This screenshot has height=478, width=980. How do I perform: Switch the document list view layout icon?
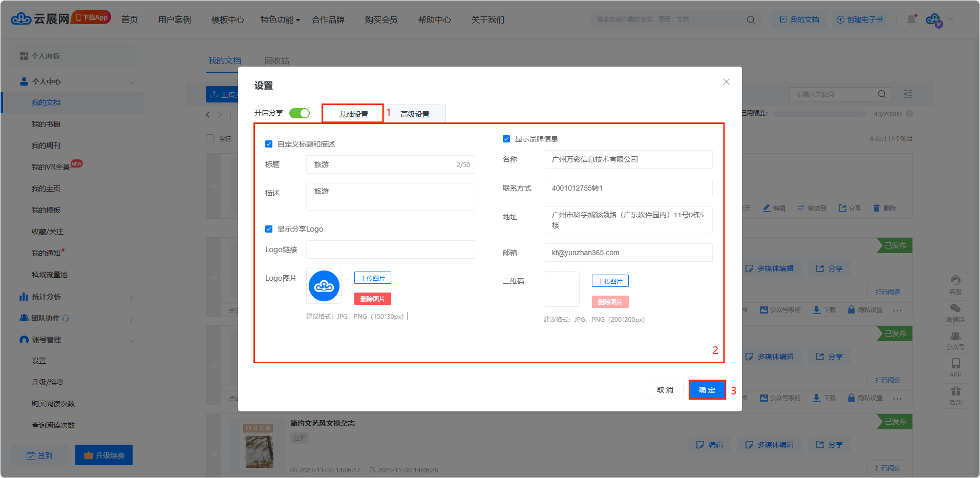(908, 94)
